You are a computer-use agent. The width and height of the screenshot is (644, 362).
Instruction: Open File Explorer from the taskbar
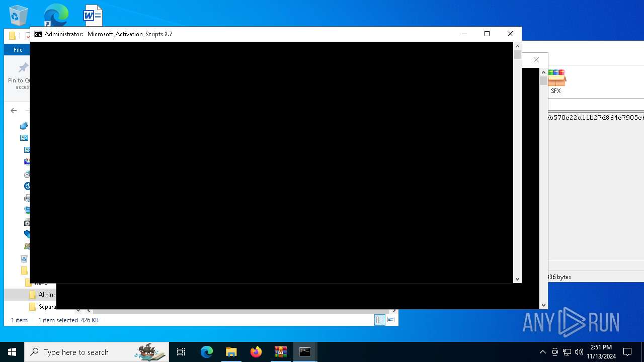(231, 352)
